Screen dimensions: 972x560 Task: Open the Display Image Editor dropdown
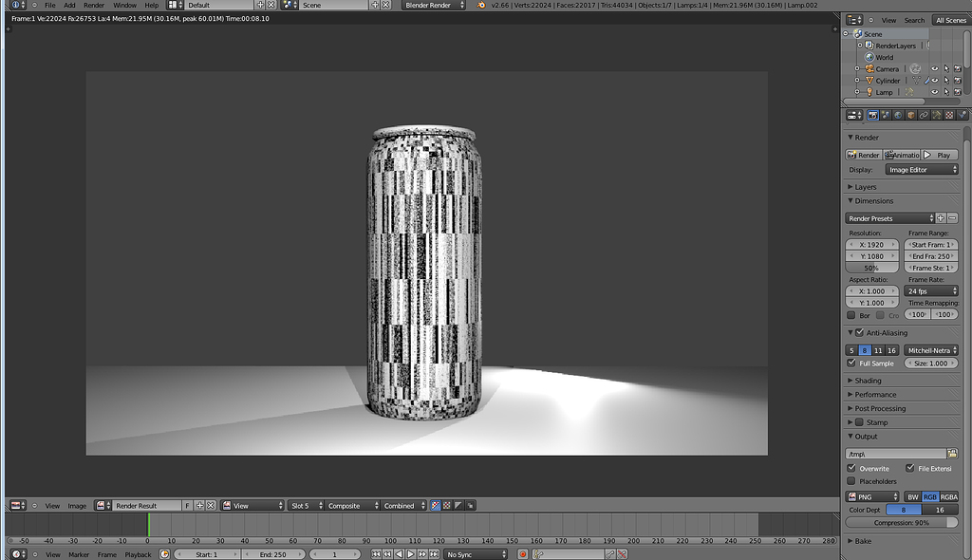pyautogui.click(x=922, y=169)
